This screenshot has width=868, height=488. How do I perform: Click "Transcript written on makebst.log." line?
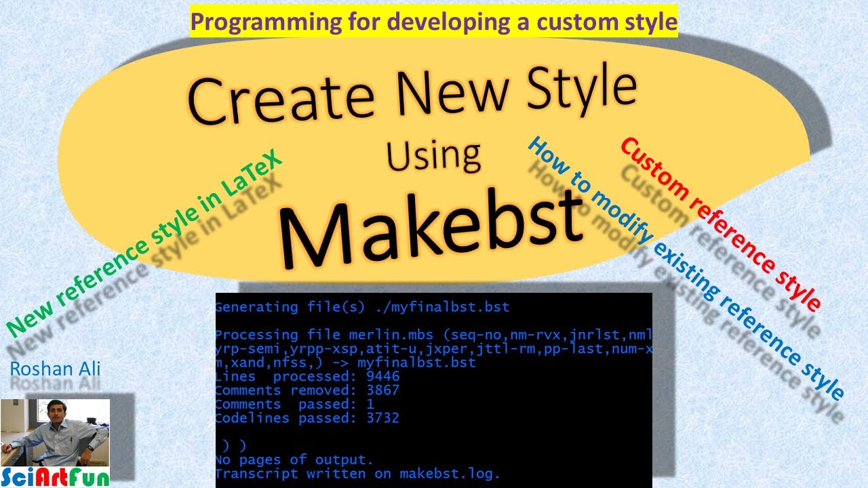(357, 474)
